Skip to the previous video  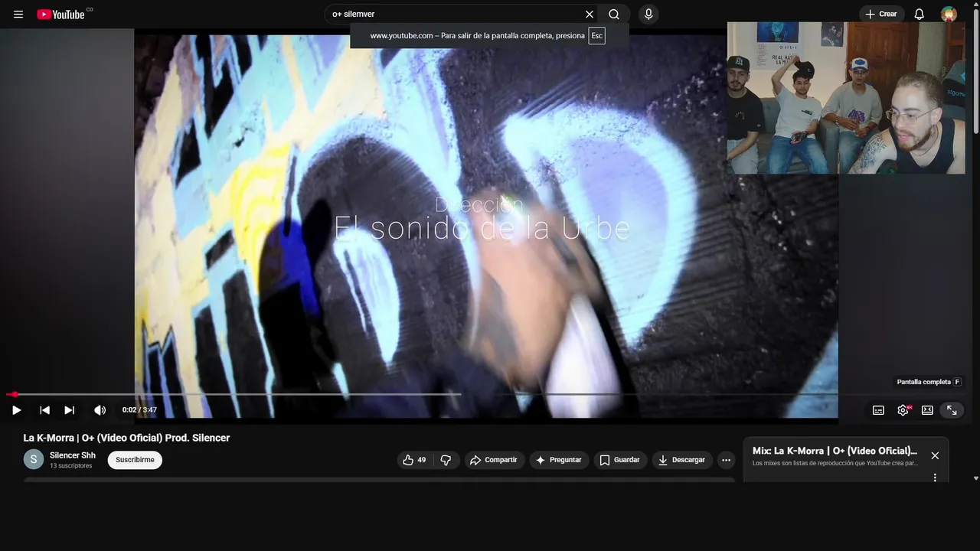44,410
